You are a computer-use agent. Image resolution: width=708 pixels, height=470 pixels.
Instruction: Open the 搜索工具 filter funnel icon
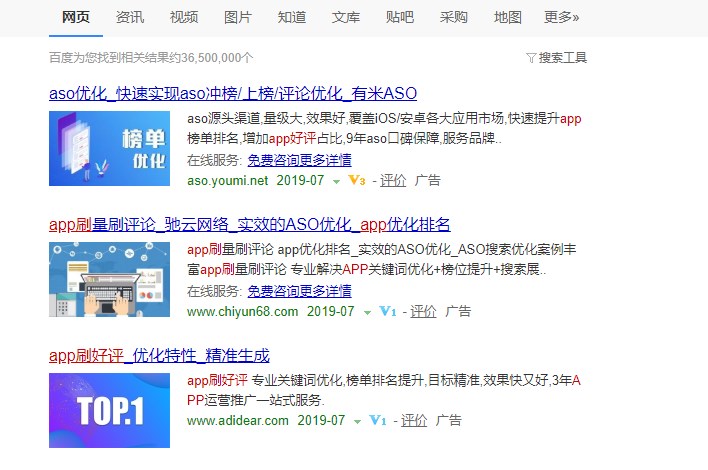point(531,58)
